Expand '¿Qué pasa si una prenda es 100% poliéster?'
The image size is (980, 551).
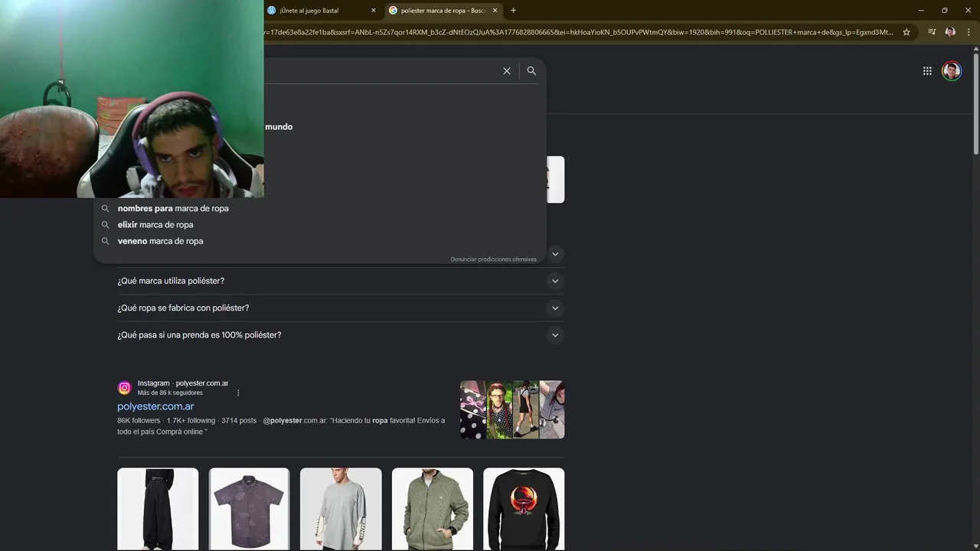[341, 335]
